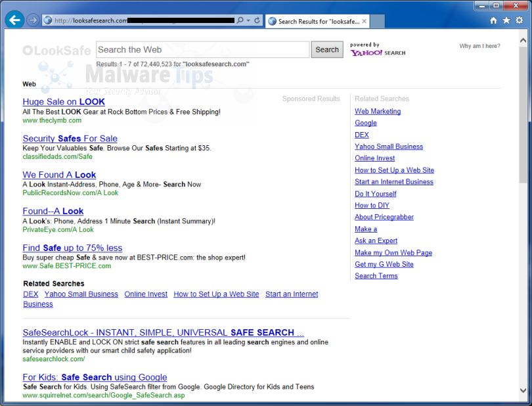Open safesearchlock.com/ green URL

pos(54,359)
